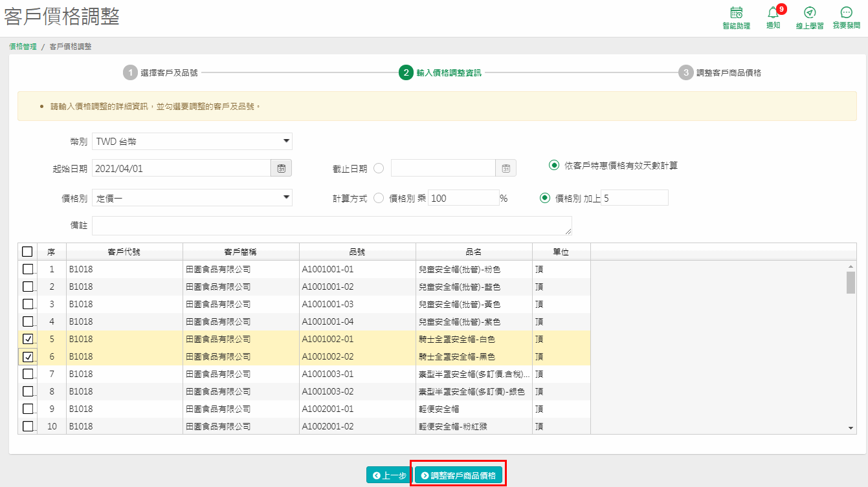Click cell A1001003-02
The width and height of the screenshot is (868, 487).
coord(357,391)
